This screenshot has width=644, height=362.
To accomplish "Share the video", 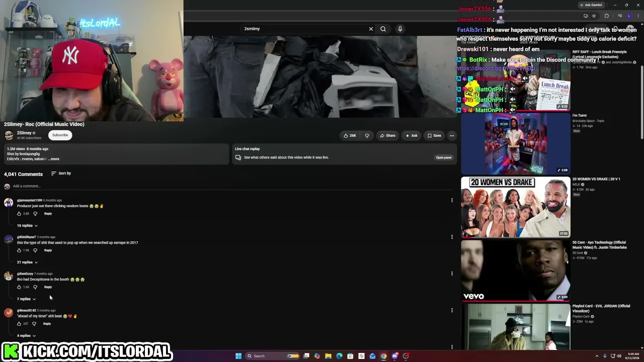I will pos(387,135).
